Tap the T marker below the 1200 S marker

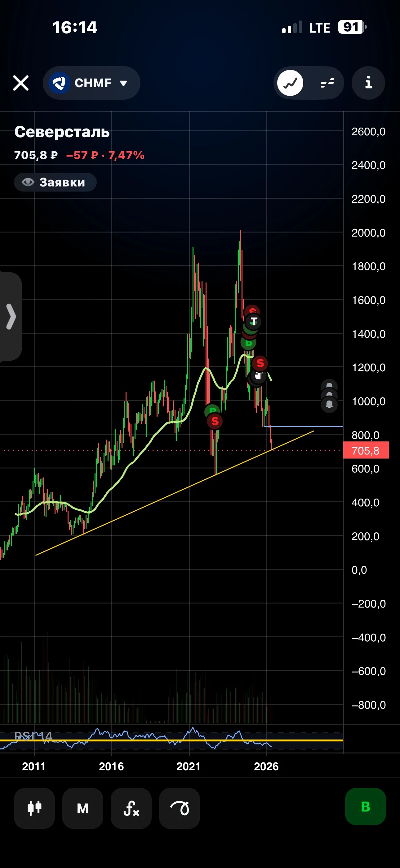(259, 376)
